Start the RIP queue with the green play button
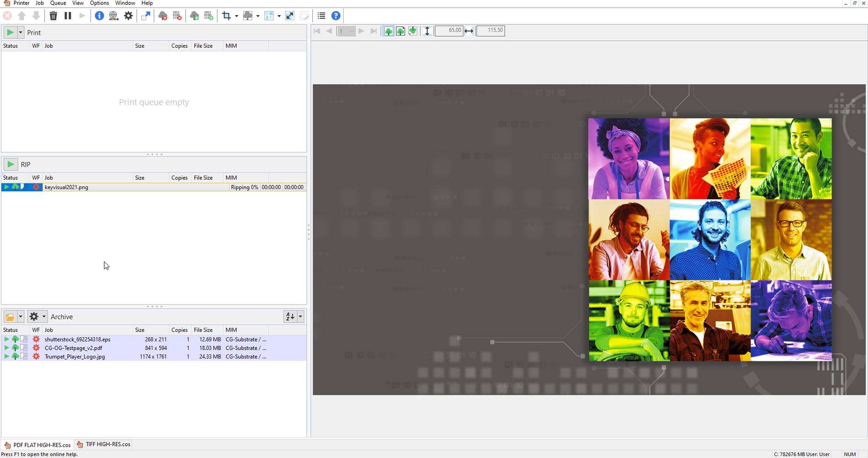Screen dimensions: 868x458 click(x=10, y=164)
